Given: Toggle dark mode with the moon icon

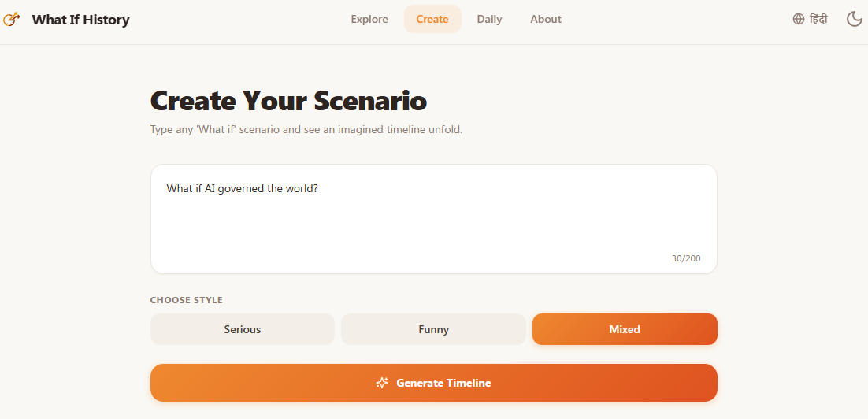Looking at the screenshot, I should point(854,20).
